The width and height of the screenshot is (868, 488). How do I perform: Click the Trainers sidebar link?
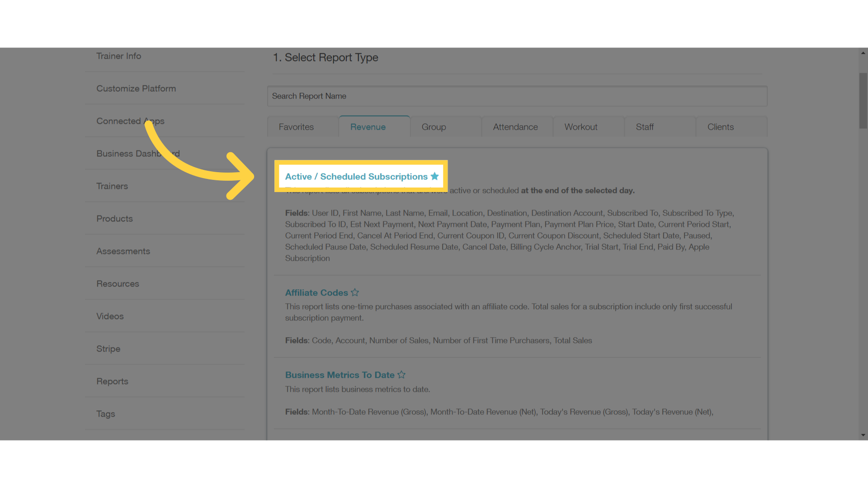[112, 186]
